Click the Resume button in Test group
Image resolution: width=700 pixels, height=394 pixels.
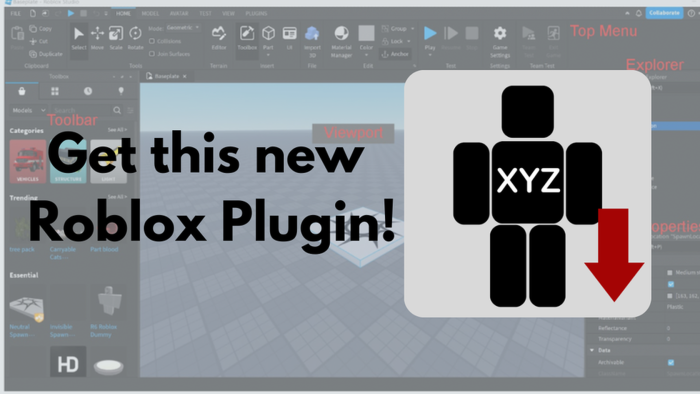coord(451,38)
